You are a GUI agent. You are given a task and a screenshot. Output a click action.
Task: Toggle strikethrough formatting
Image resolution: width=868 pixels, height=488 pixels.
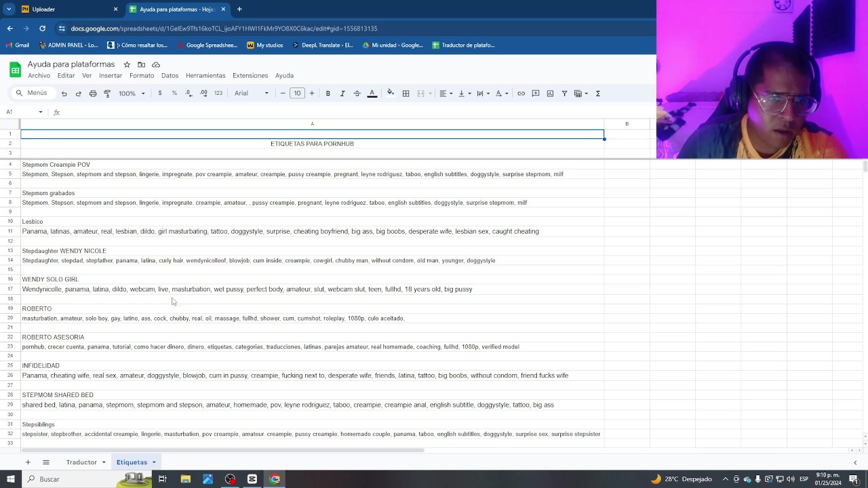click(357, 94)
